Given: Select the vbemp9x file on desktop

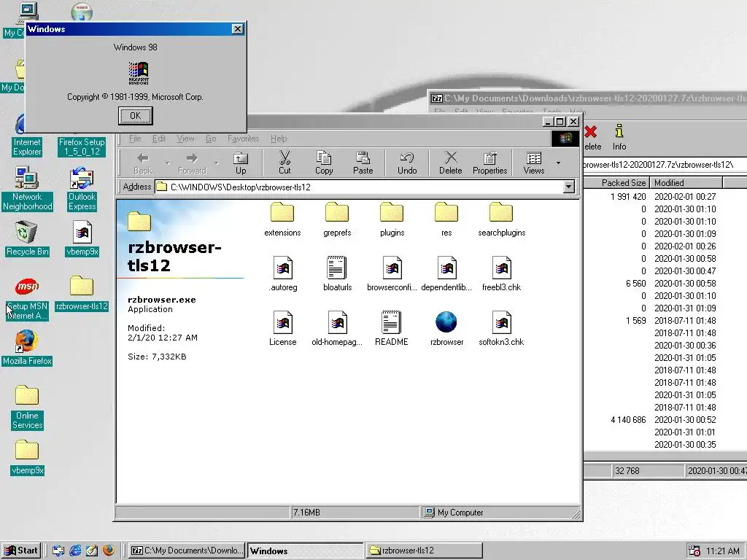Looking at the screenshot, I should click(x=82, y=238).
